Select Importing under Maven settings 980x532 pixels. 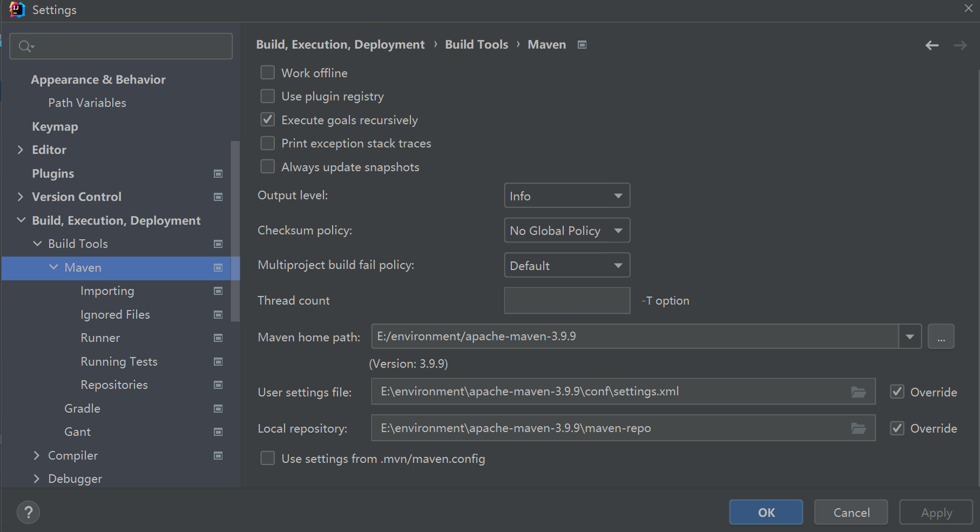107,291
